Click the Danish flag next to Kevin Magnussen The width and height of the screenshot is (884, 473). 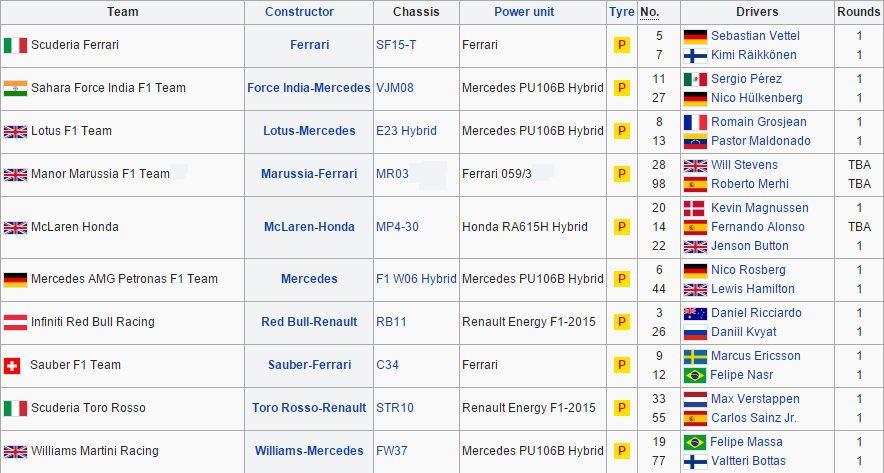point(694,209)
